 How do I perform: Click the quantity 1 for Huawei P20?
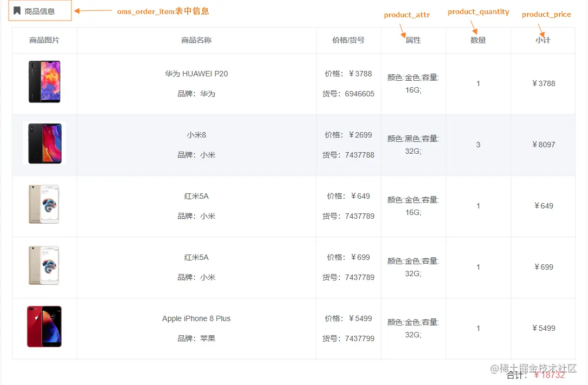pyautogui.click(x=478, y=84)
